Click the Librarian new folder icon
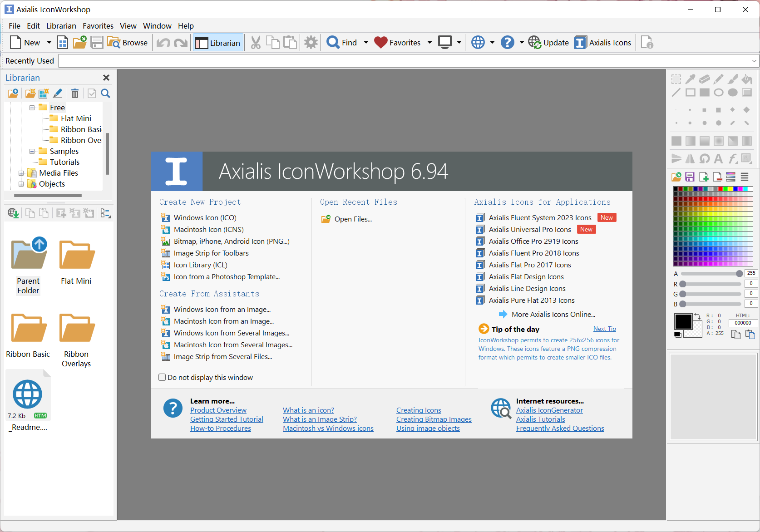Screen dimensions: 760x532 pos(30,94)
